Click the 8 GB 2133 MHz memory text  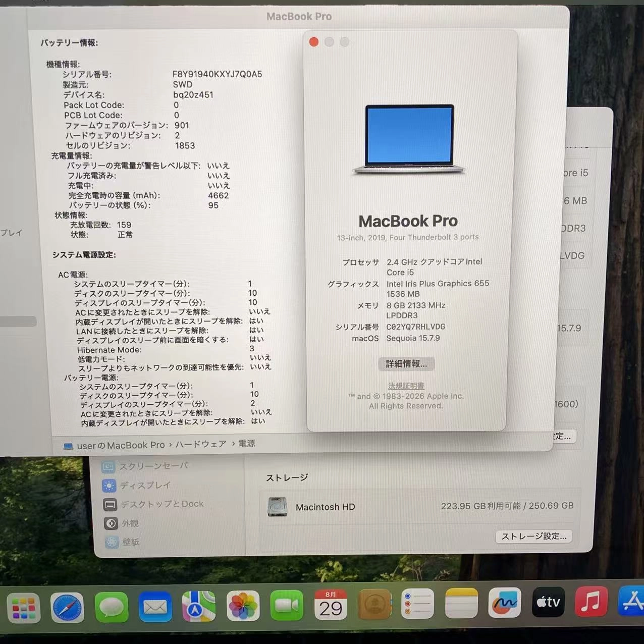pos(416,305)
